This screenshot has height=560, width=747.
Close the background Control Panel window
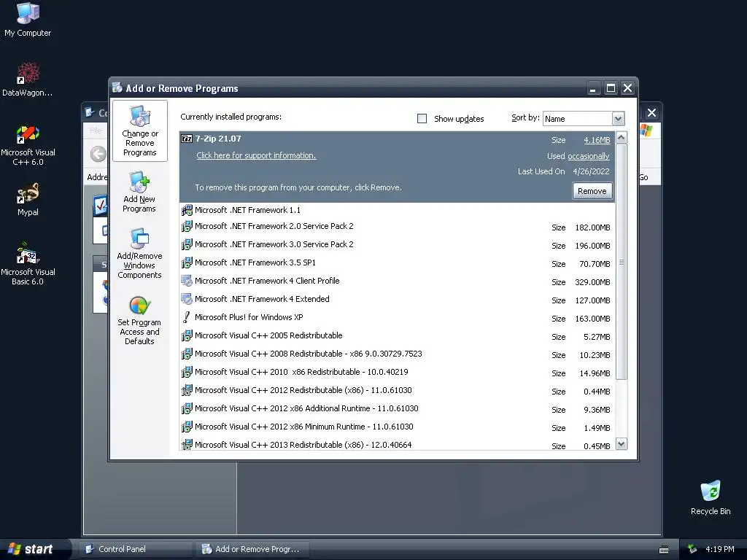pyautogui.click(x=651, y=113)
